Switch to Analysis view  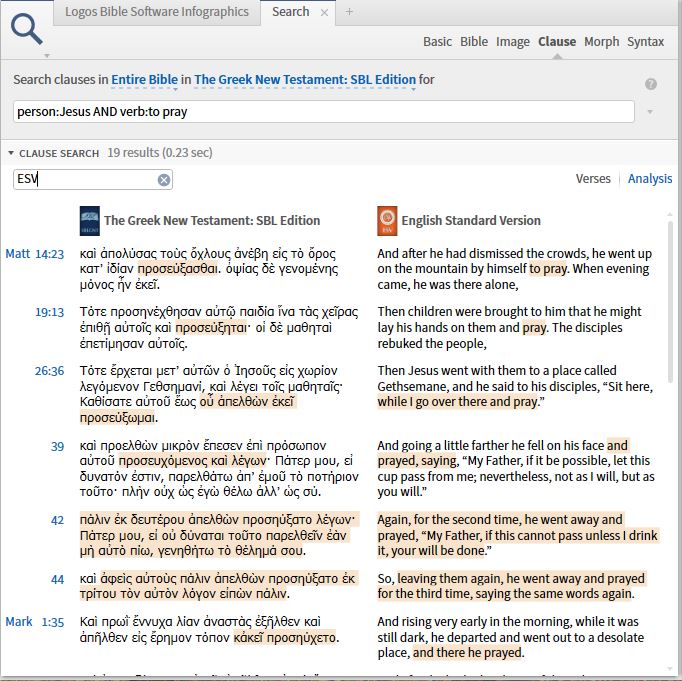[650, 179]
